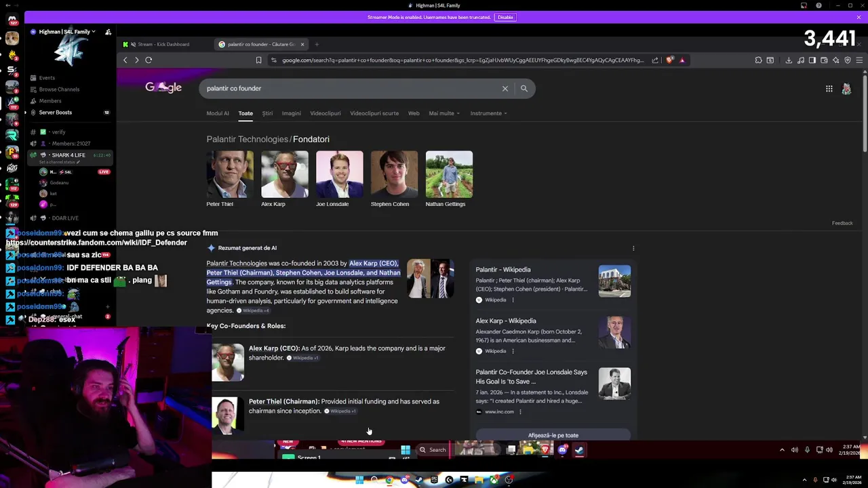Go back in the browser
The width and height of the screenshot is (868, 488).
125,60
